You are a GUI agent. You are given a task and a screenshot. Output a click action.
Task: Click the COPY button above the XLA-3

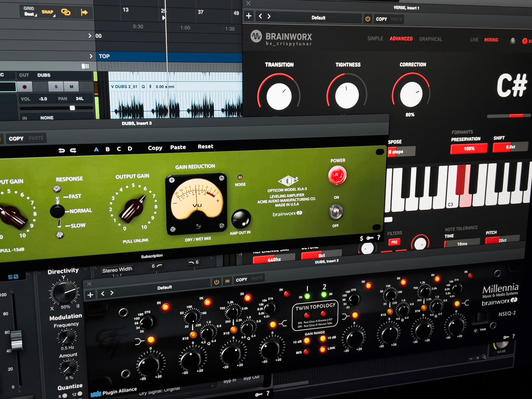tap(16, 139)
